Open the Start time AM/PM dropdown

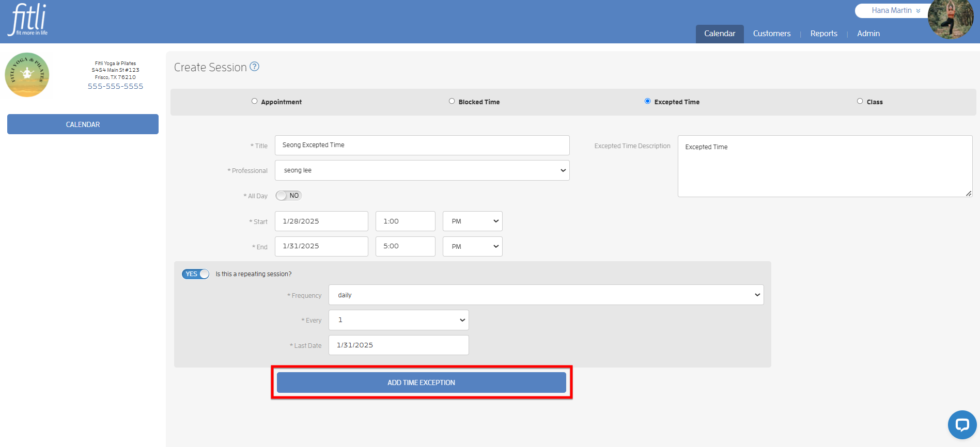[472, 221]
